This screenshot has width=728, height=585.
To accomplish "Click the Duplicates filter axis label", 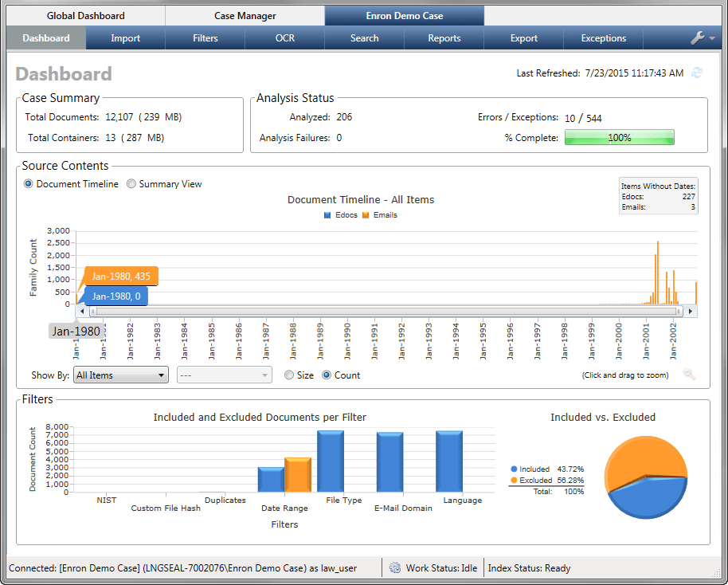I will pyautogui.click(x=225, y=500).
